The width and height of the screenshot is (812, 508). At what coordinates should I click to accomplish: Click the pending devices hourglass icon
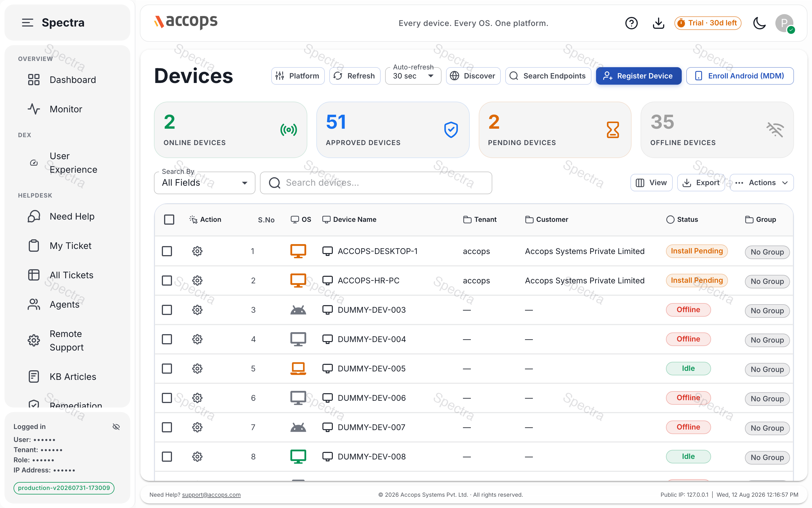coord(613,130)
